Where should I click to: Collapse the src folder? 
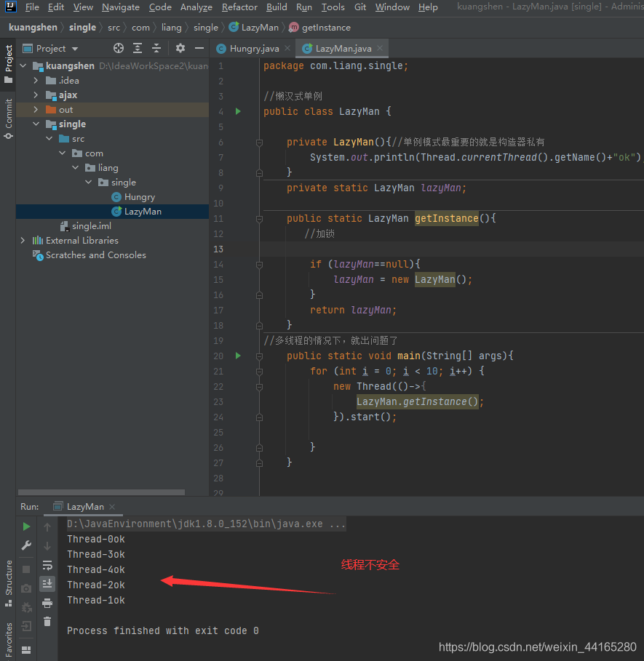click(49, 139)
